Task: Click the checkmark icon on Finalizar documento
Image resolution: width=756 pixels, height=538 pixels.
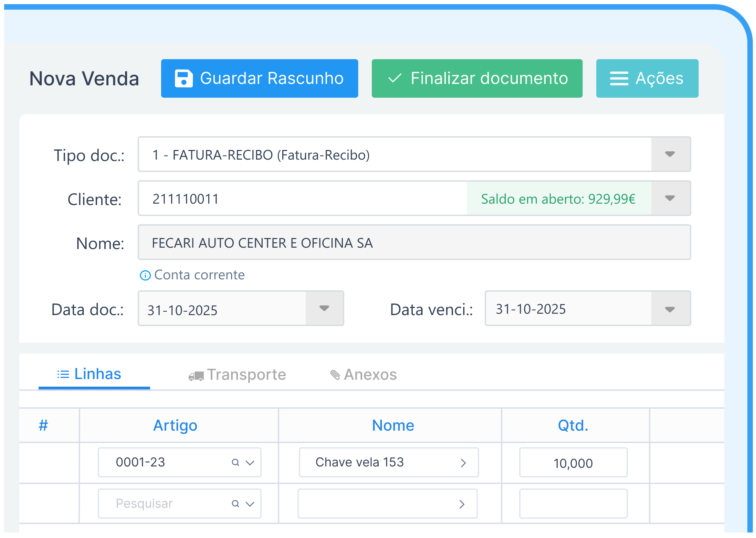Action: tap(395, 78)
